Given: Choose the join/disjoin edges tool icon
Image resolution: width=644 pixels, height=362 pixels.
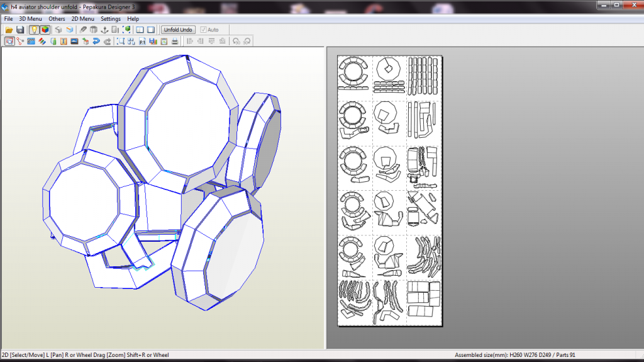Looking at the screenshot, I should pyautogui.click(x=20, y=42).
